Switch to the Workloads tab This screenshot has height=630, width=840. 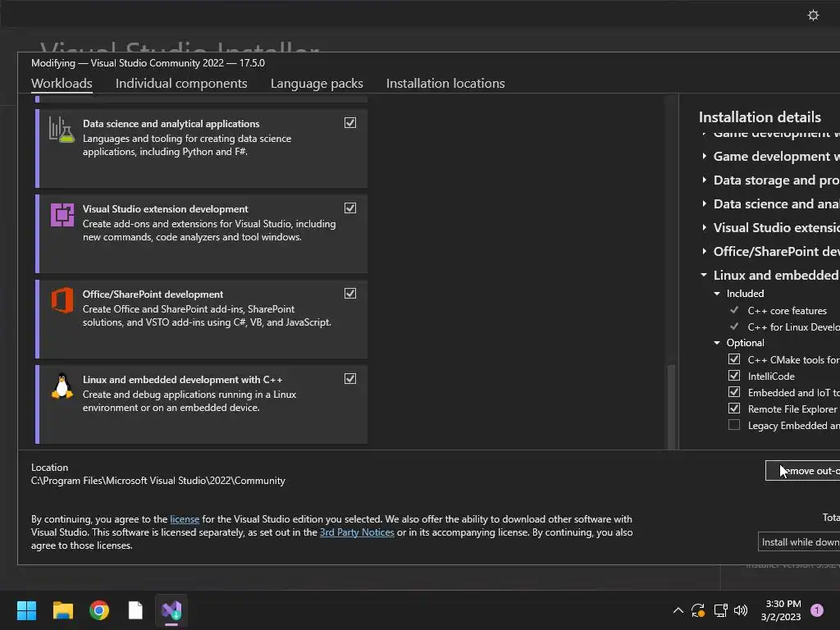62,84
